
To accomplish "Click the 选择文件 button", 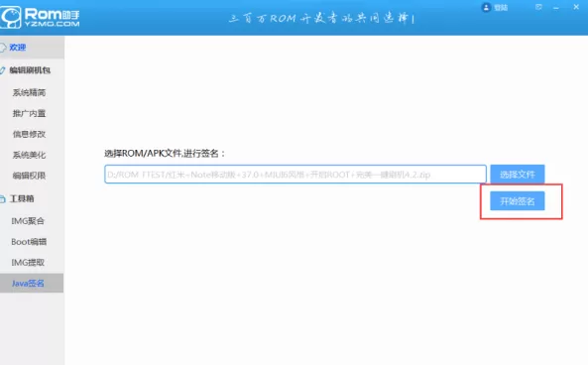I will [x=518, y=174].
